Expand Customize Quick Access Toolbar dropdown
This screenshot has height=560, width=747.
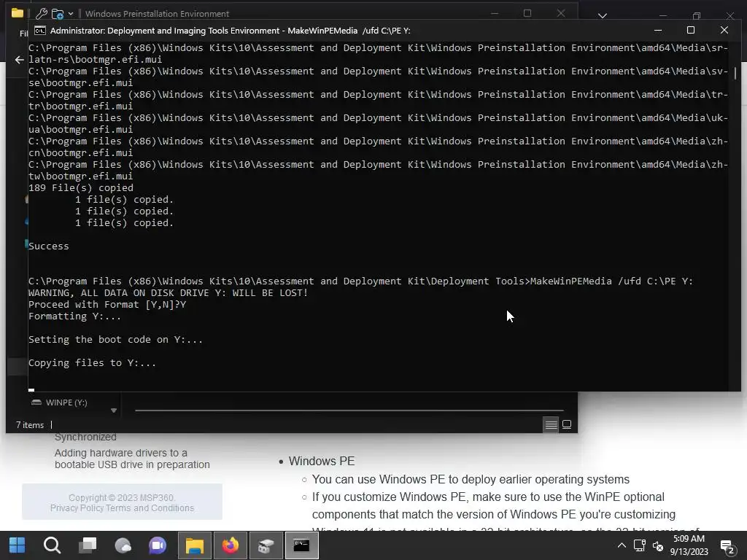coord(71,14)
